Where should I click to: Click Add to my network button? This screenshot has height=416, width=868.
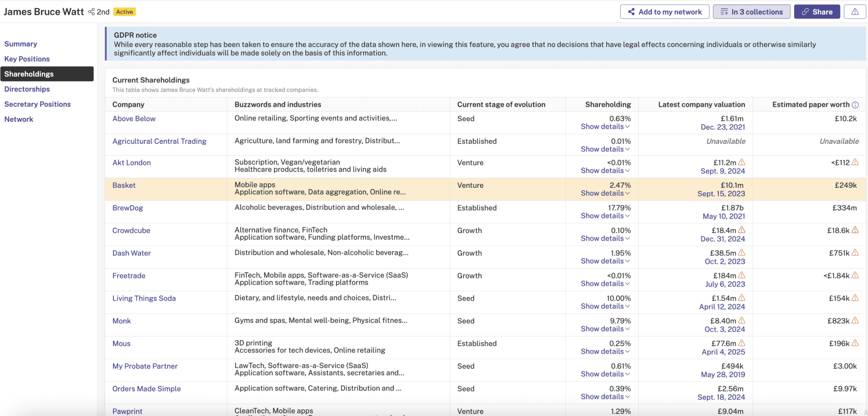(x=665, y=12)
